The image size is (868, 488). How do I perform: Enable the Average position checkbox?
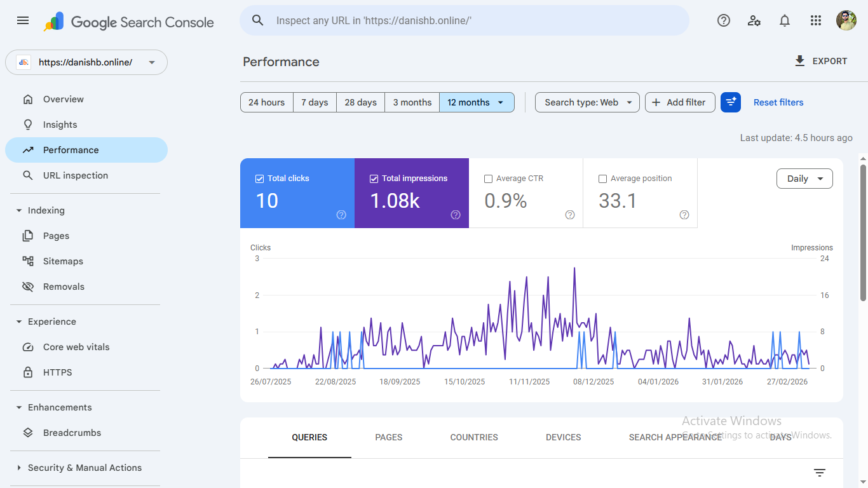602,179
